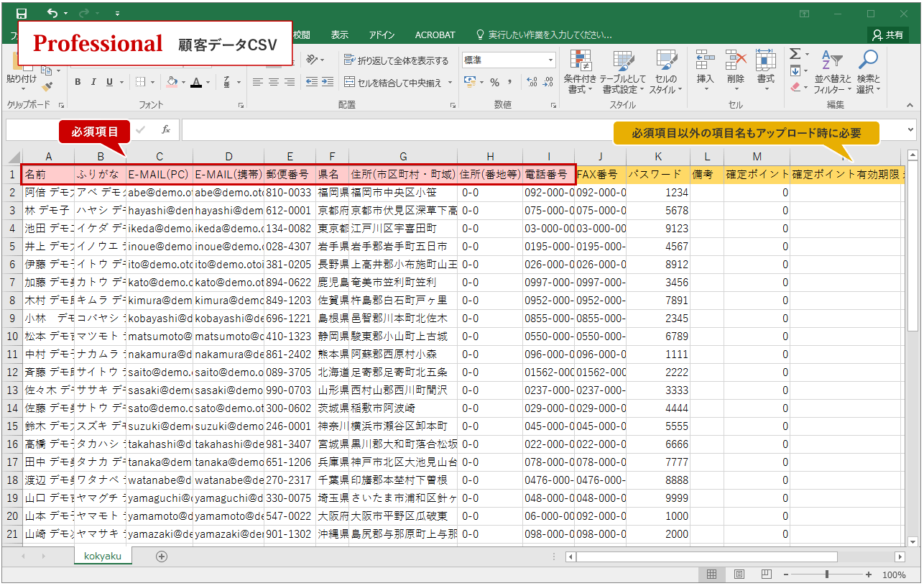Open 並べ替えとフィルター (sort and filter) menu
Viewport: 924px width, 586px height.
point(832,72)
